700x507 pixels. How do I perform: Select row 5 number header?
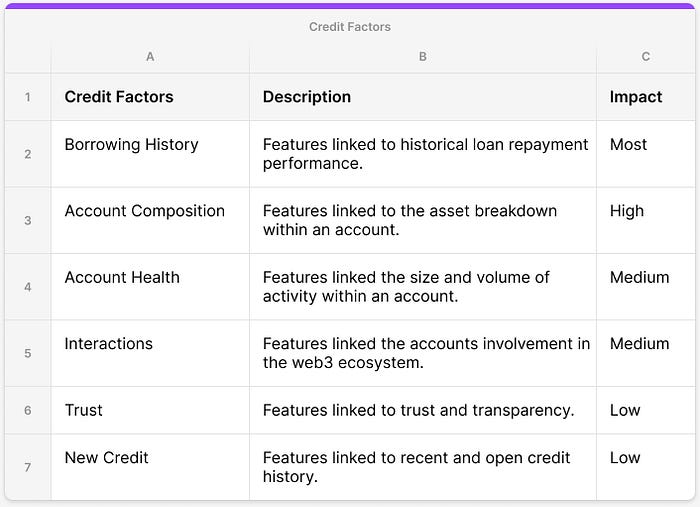[x=28, y=353]
